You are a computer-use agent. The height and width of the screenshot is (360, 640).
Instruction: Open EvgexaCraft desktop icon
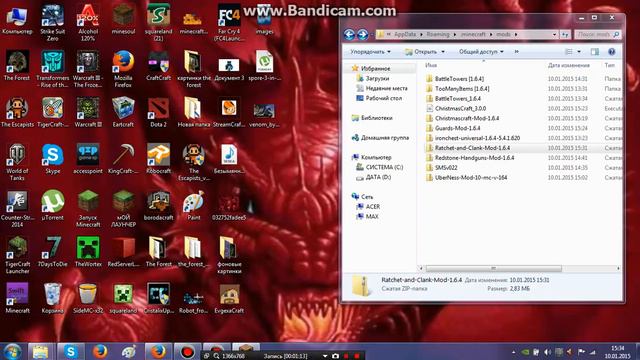click(x=229, y=298)
